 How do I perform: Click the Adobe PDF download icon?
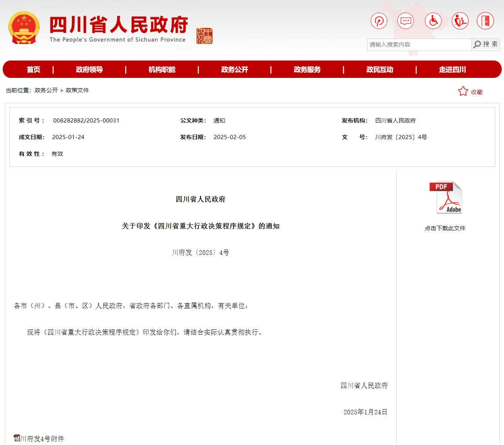pos(445,198)
